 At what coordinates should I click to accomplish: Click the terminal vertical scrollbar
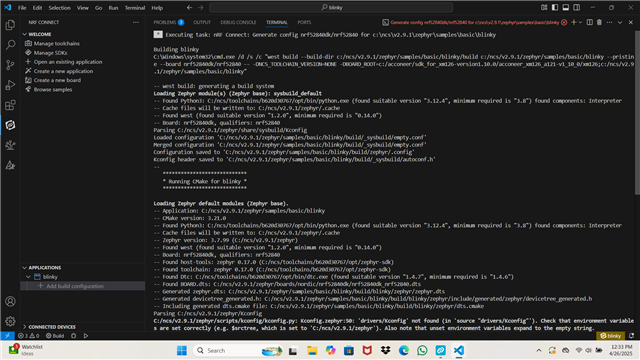(637, 113)
